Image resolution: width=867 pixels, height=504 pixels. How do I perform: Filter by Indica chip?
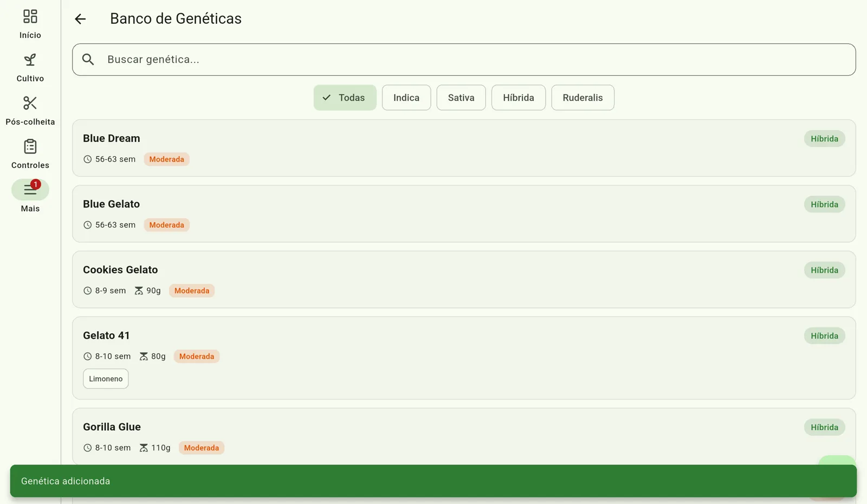click(x=406, y=98)
